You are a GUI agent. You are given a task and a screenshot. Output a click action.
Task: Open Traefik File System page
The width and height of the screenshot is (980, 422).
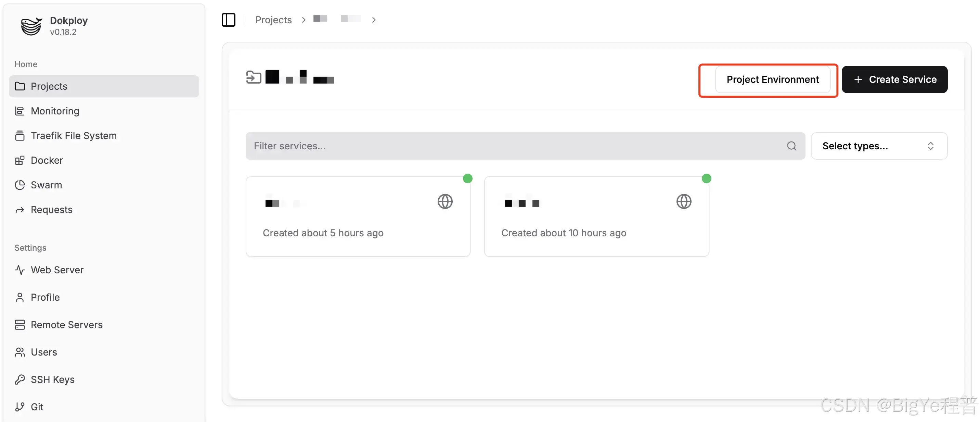pos(74,136)
